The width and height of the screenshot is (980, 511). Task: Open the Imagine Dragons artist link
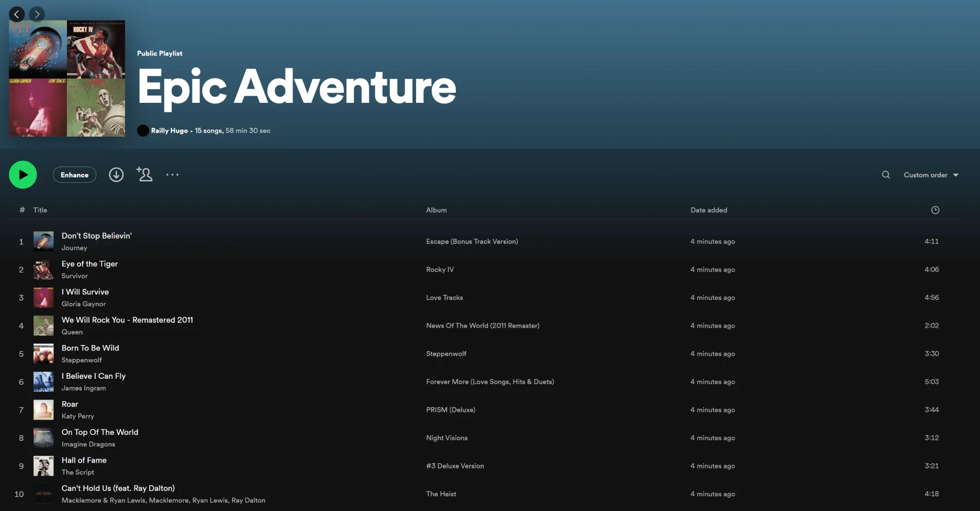88,445
